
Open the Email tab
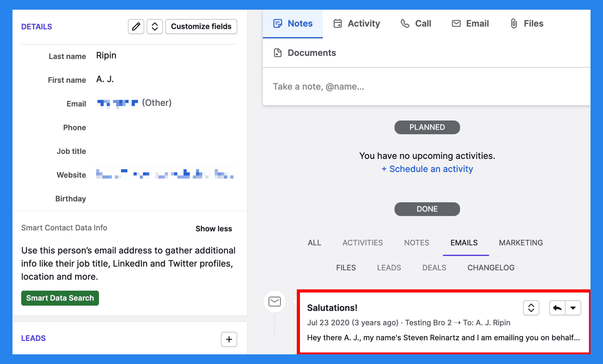470,24
